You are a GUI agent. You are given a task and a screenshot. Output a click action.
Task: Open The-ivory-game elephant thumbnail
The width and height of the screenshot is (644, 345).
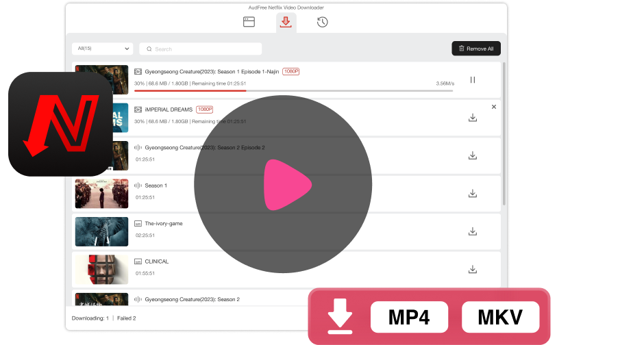pos(101,231)
